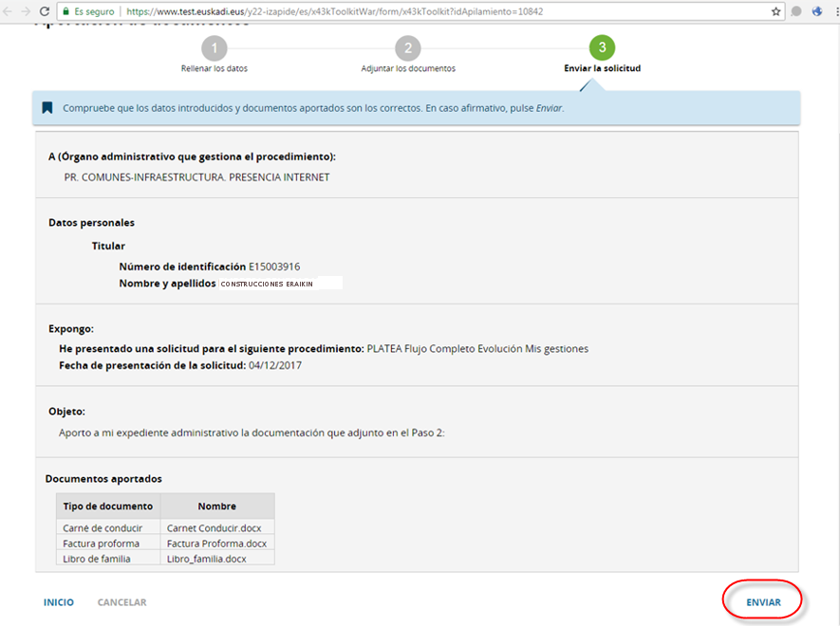Click the gray round extension icon

[796, 11]
